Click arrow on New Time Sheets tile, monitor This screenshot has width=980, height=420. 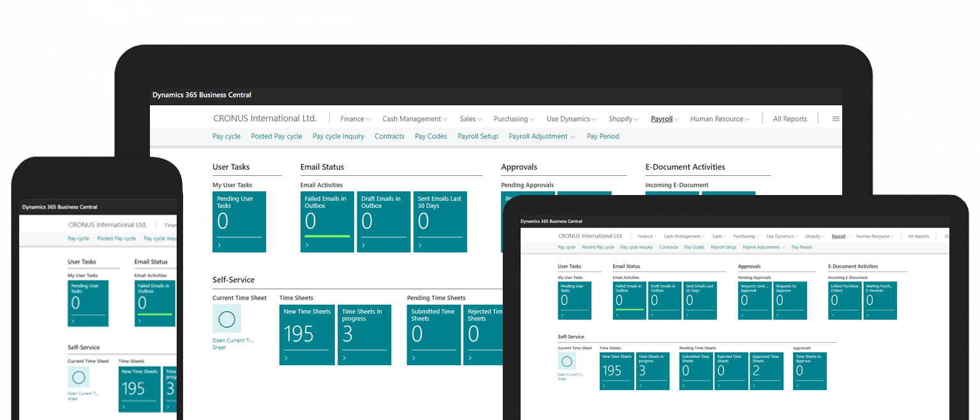pyautogui.click(x=286, y=358)
